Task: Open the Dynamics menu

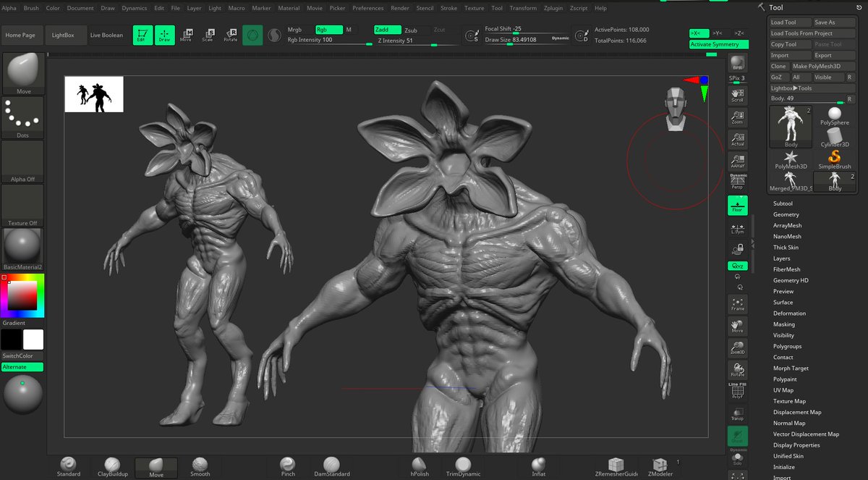Action: (135, 8)
